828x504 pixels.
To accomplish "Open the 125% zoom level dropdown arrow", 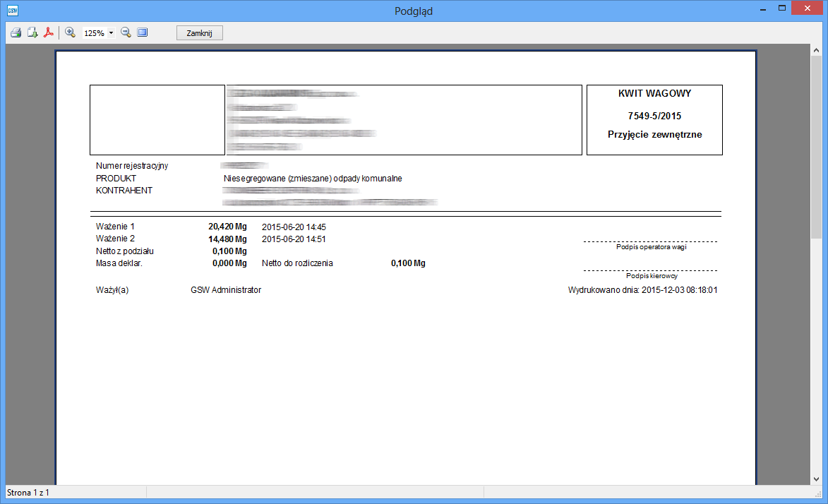I will 111,33.
